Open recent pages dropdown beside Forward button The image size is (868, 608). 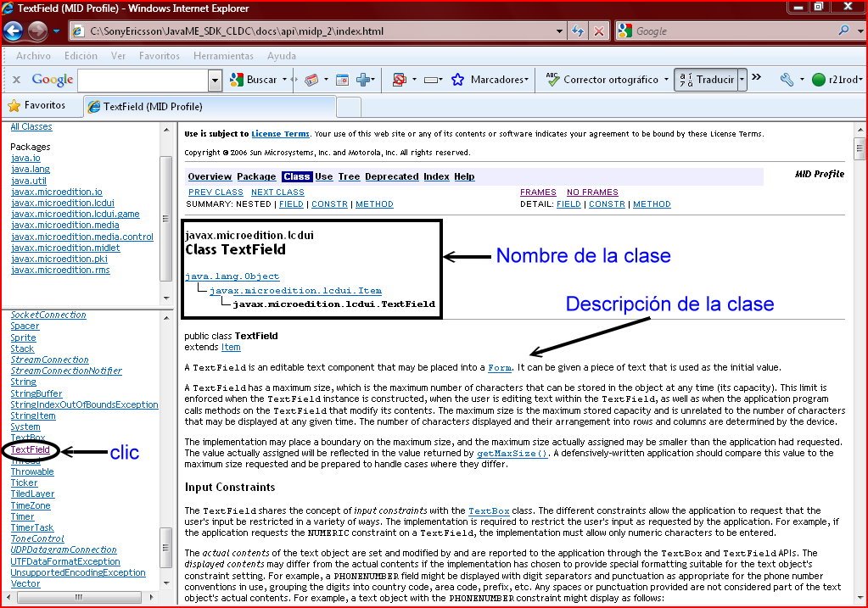[57, 31]
